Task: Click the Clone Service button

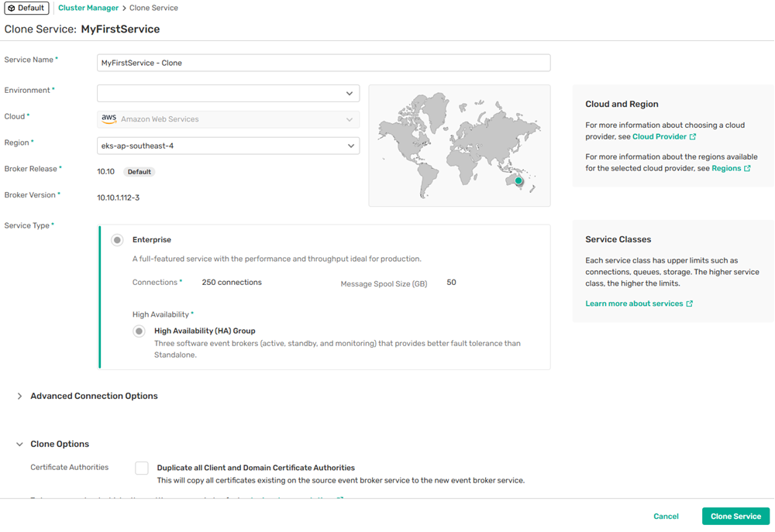Action: click(735, 517)
